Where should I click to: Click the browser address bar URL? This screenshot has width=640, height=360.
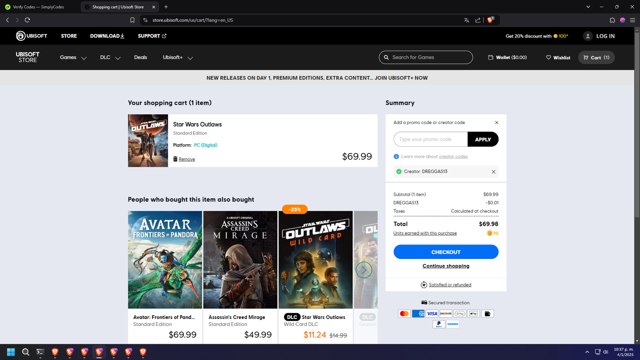coord(193,20)
